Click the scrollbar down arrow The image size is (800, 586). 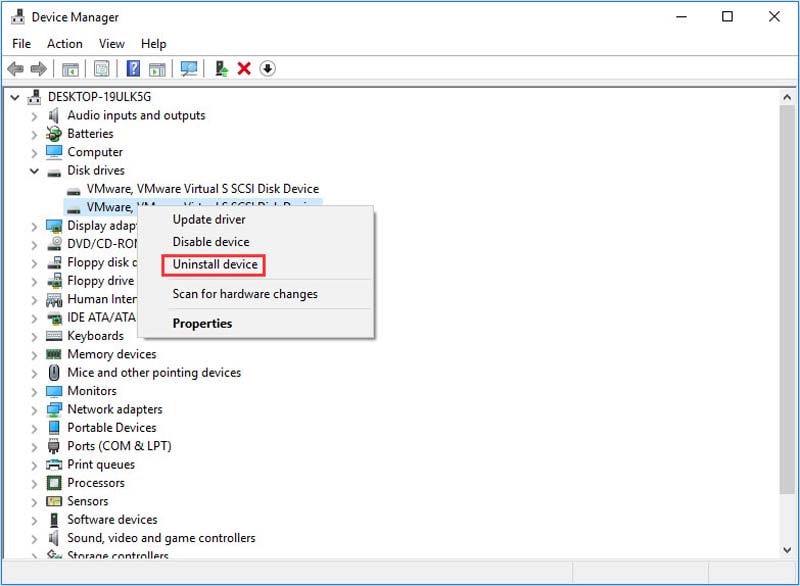coord(787,550)
